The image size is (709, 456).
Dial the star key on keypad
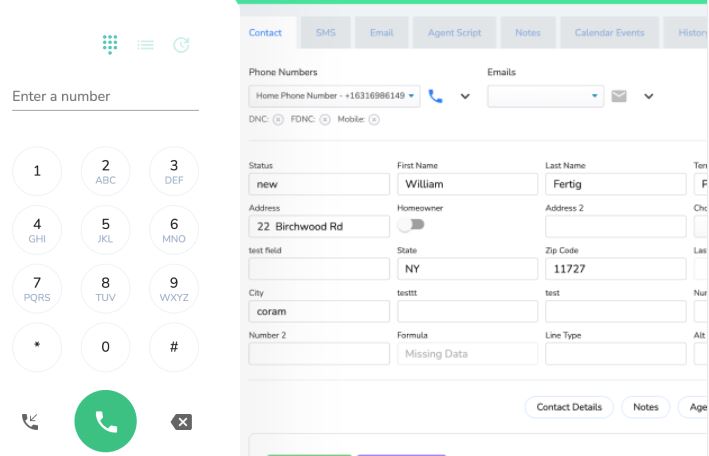click(37, 347)
